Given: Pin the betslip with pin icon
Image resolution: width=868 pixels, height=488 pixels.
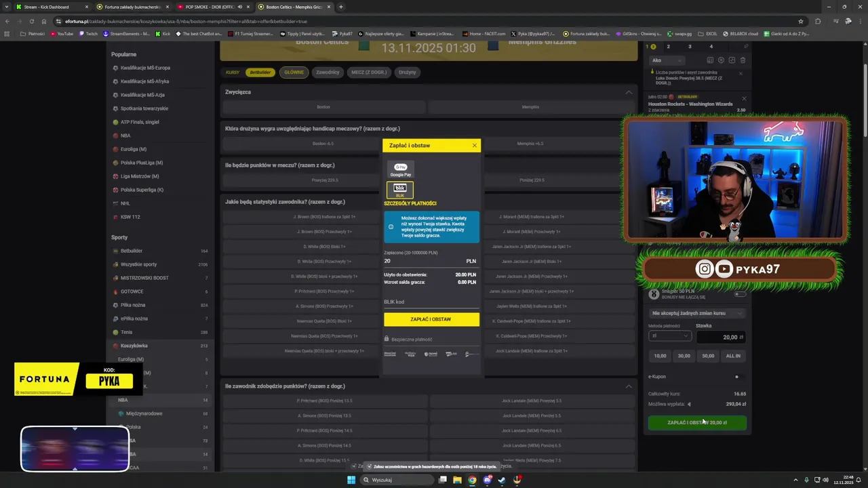Looking at the screenshot, I should (746, 46).
